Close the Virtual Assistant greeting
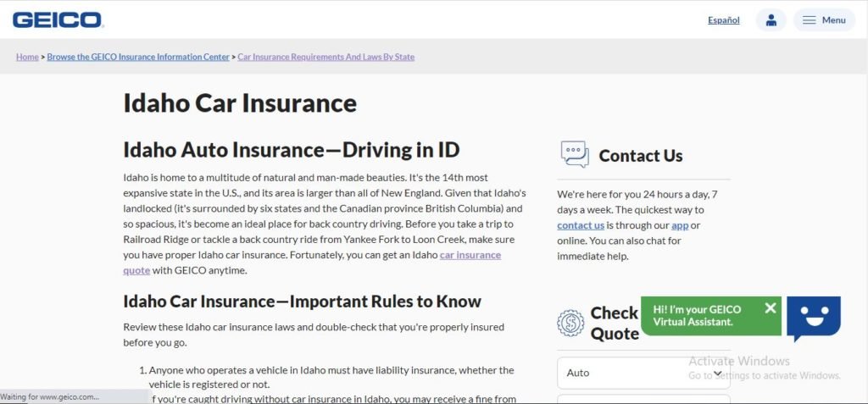Image resolution: width=868 pixels, height=404 pixels. pyautogui.click(x=770, y=308)
